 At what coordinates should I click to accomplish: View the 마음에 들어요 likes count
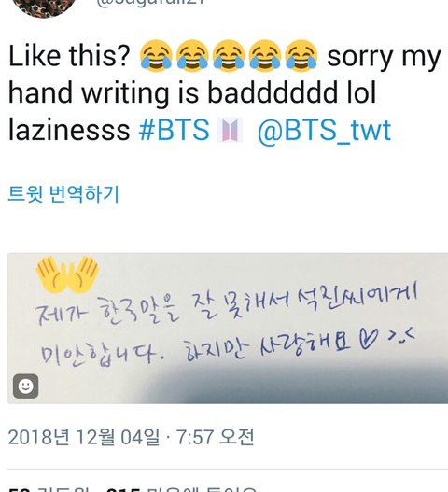click(181, 490)
